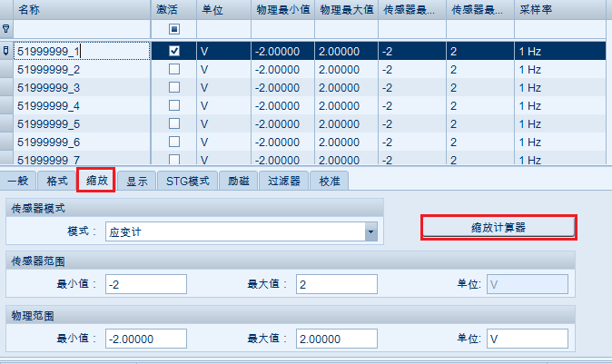Click 2.00000 physical maximum for 51999999_5

[x=346, y=123]
